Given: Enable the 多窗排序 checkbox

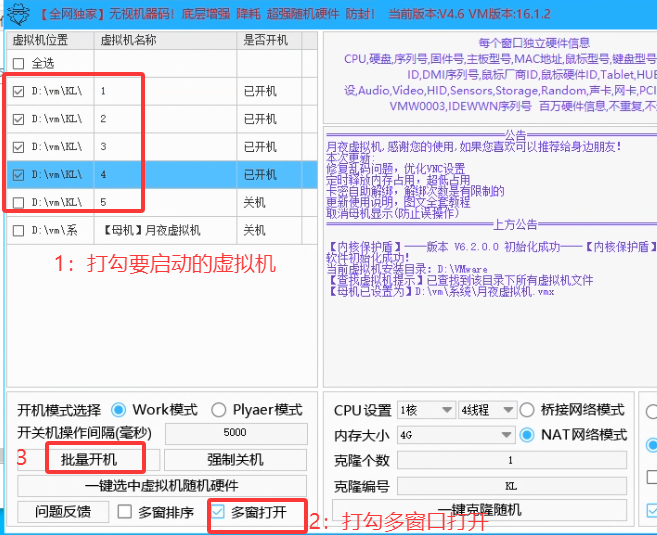Looking at the screenshot, I should 125,512.
